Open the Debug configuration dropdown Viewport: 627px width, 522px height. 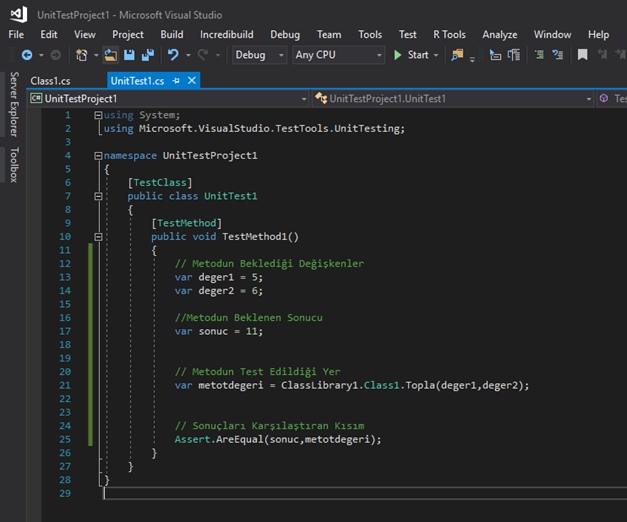tap(259, 55)
